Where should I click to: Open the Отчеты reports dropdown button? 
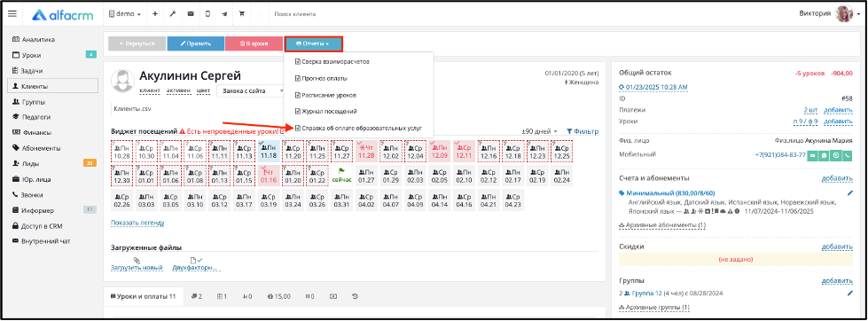[x=313, y=43]
